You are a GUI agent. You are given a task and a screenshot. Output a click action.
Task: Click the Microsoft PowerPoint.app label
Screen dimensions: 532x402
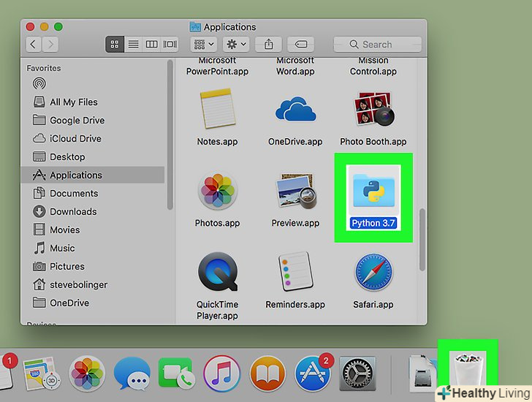point(218,67)
